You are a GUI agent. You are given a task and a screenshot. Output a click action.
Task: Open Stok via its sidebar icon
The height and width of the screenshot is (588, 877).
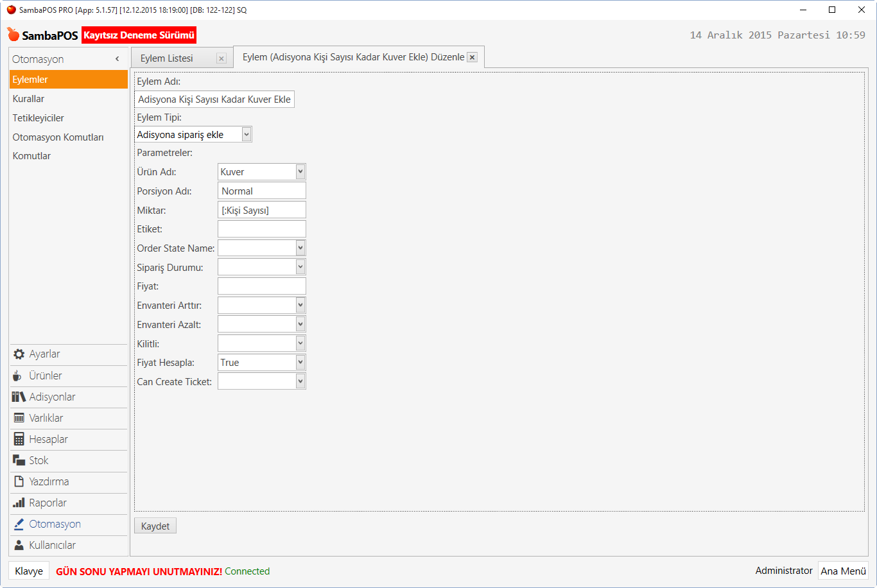click(19, 460)
